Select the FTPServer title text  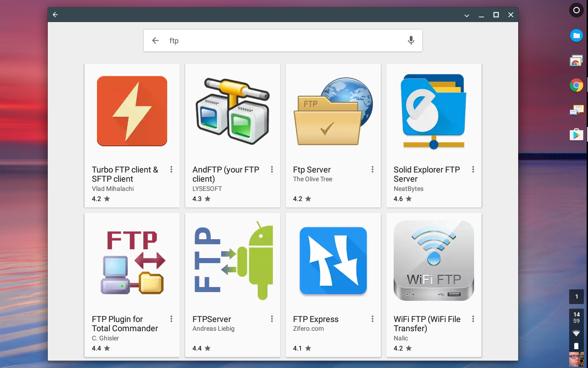212,319
